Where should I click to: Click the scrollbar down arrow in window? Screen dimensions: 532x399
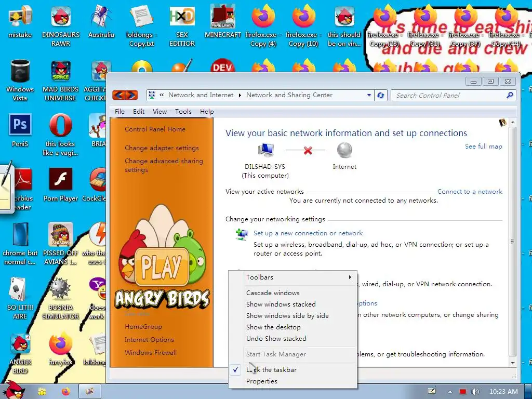point(513,363)
